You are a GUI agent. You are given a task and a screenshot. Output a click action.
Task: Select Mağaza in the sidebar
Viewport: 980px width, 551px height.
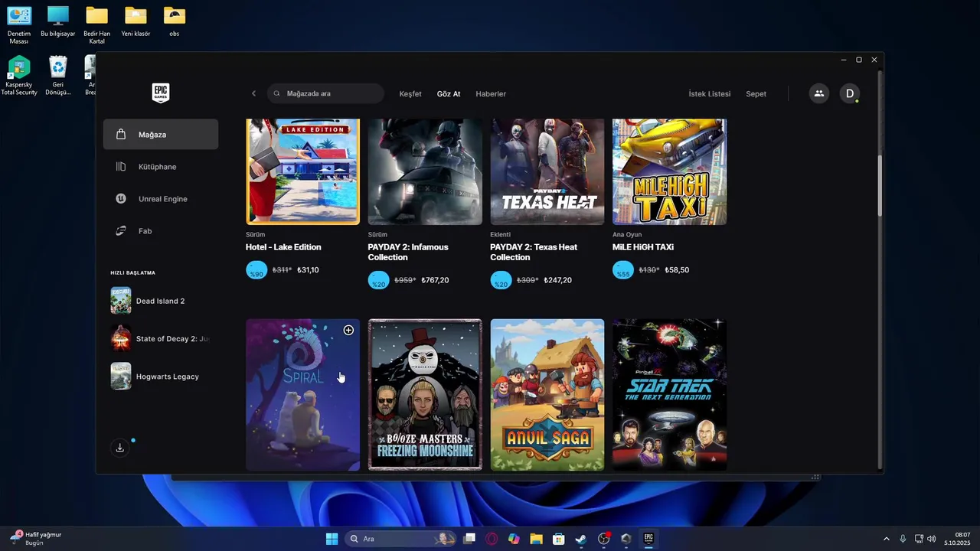coord(161,134)
